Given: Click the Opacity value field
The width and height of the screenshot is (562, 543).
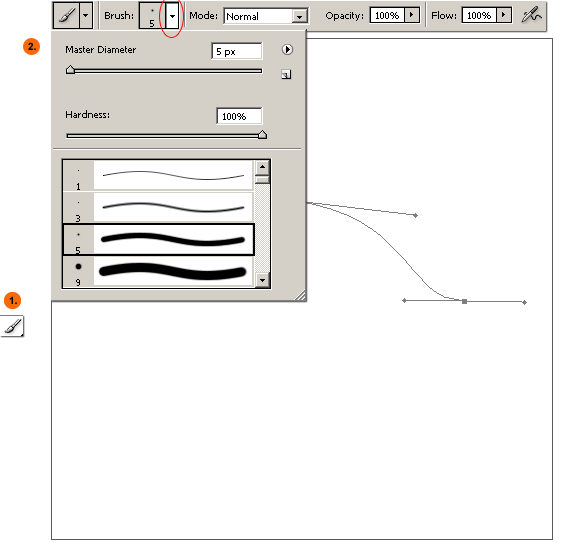Looking at the screenshot, I should click(x=387, y=15).
